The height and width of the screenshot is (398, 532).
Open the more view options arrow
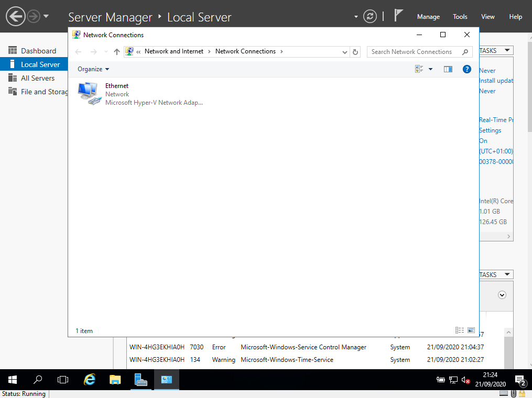point(430,69)
